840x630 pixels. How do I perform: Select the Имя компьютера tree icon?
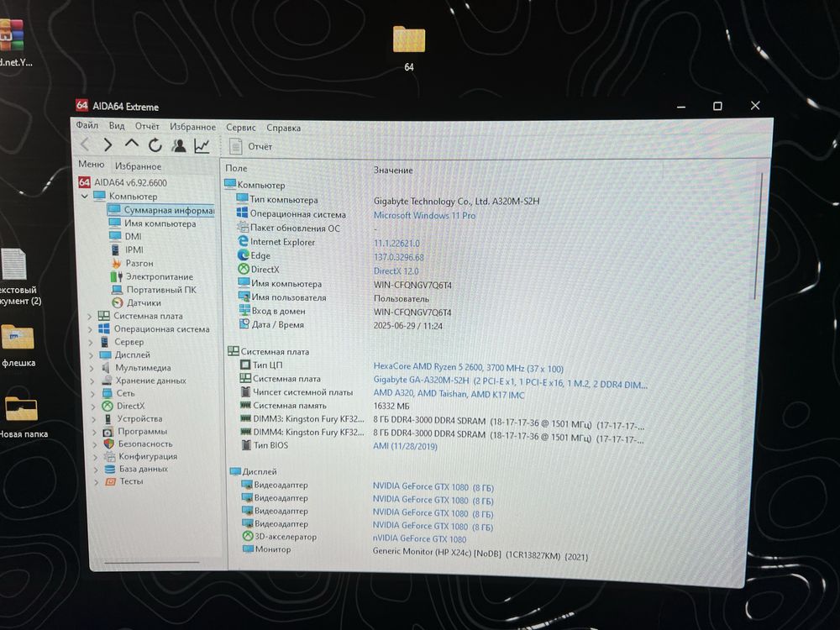[114, 223]
